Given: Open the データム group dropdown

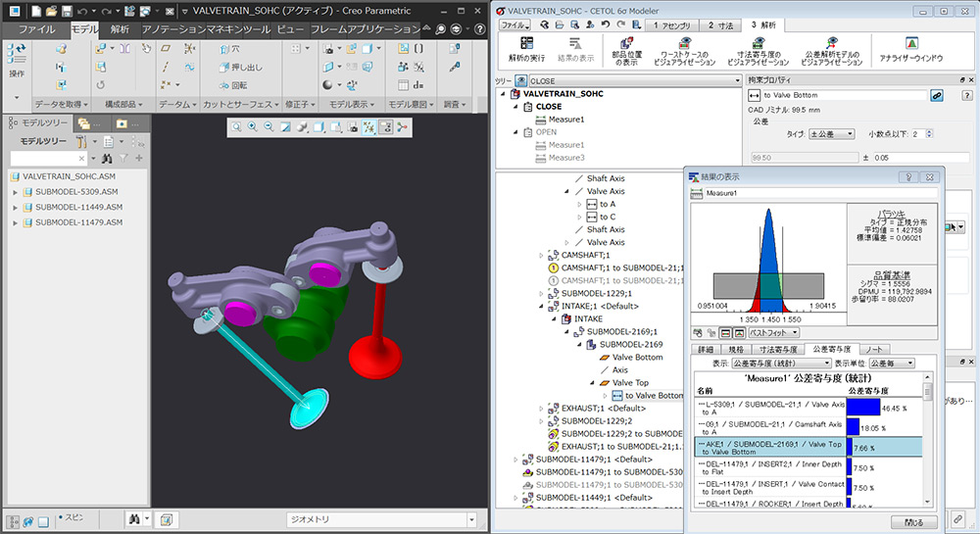Looking at the screenshot, I should coord(177,104).
